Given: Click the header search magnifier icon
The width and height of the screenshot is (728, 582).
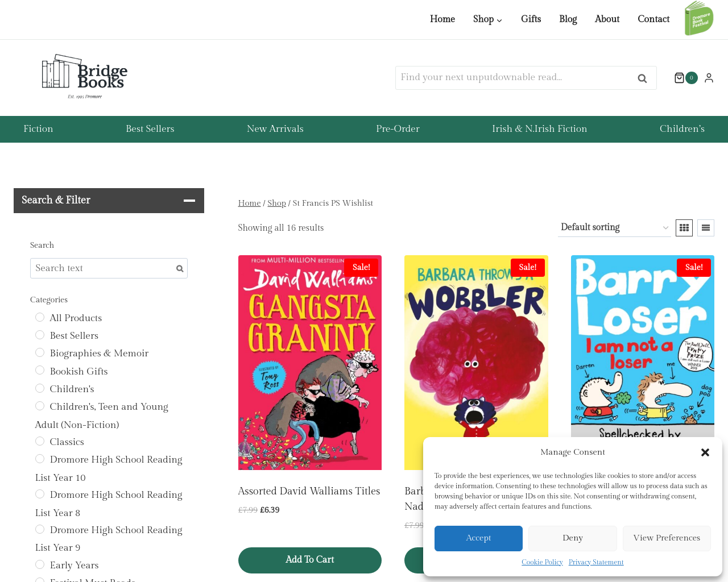Looking at the screenshot, I should tap(642, 78).
